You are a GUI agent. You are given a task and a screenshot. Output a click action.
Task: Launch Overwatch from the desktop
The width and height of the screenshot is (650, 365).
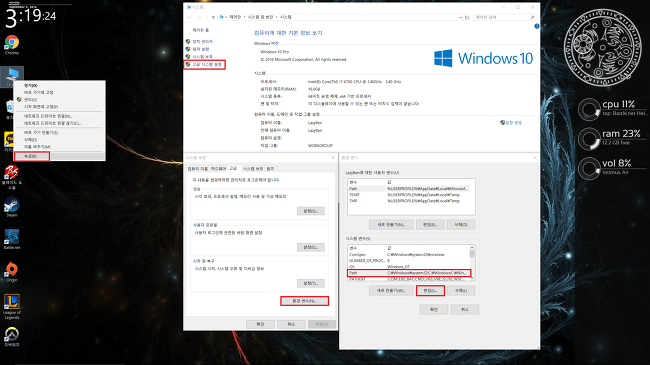coord(12,336)
